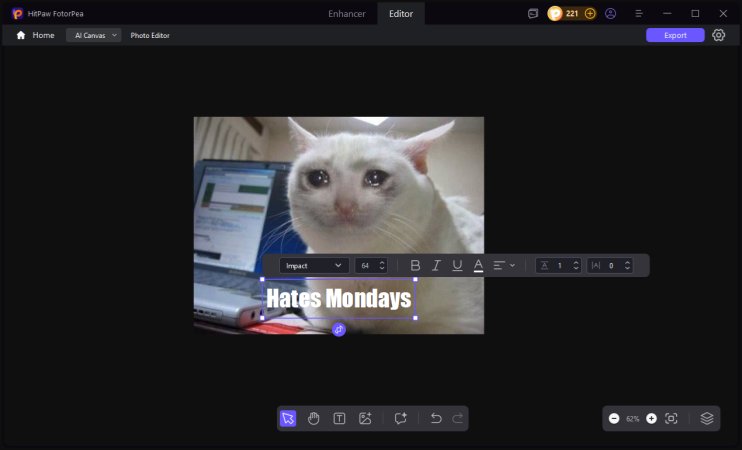Switch to the Editor tab

[401, 14]
